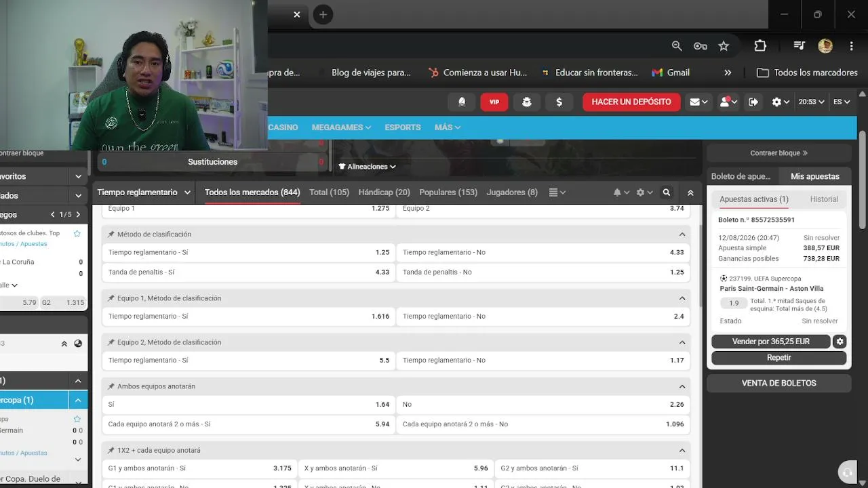Open market display settings gear
This screenshot has width=868, height=488.
coord(644,192)
